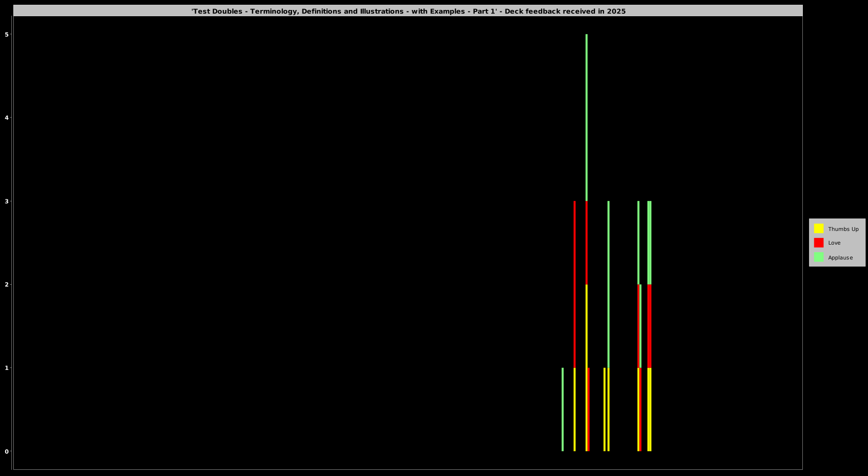The image size is (868, 476).
Task: Click the y-axis tick label 5
Action: [7, 34]
